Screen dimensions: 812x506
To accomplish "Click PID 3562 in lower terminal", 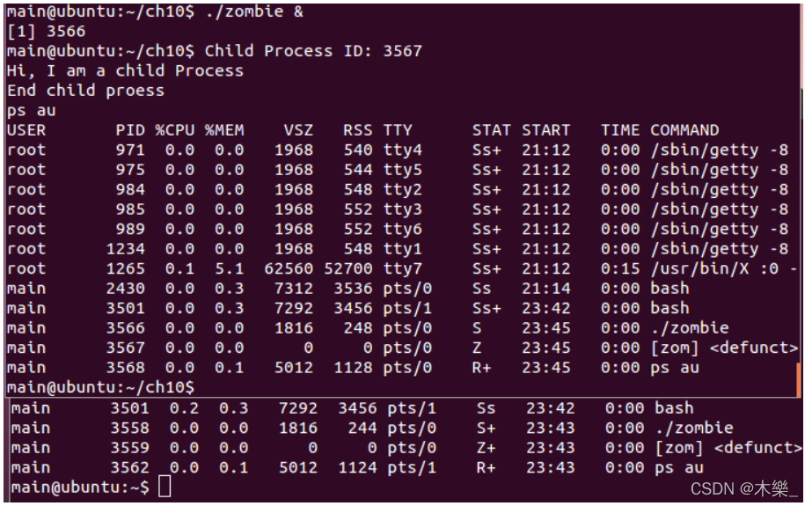I will 129,467.
